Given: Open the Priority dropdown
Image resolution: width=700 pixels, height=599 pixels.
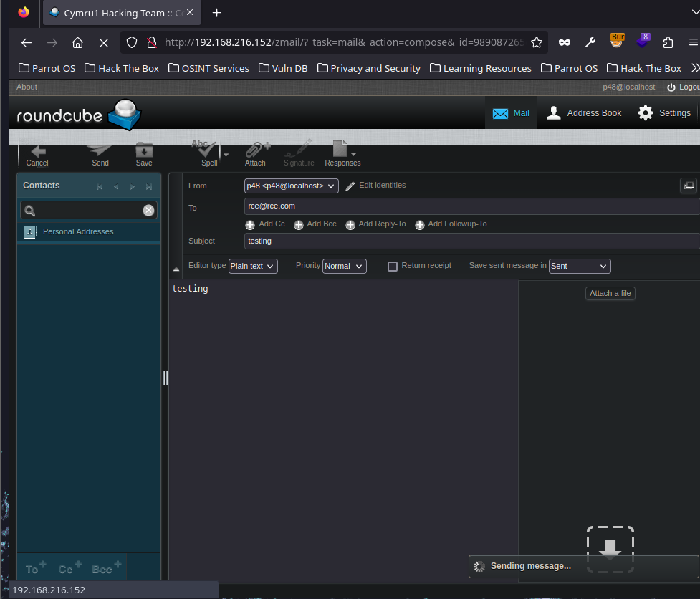Looking at the screenshot, I should tap(344, 266).
